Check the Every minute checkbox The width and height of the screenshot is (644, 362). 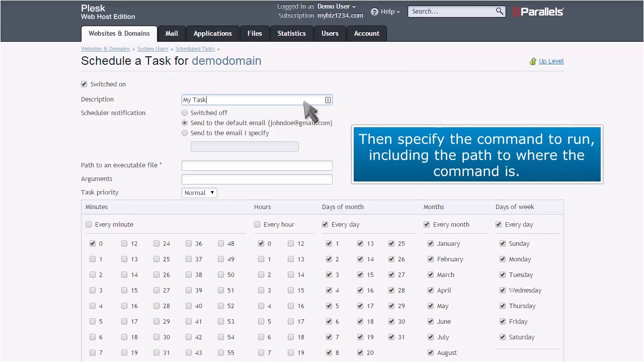pos(89,224)
